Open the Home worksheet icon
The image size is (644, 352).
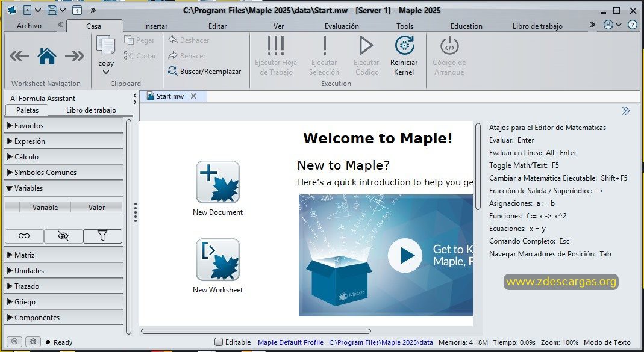point(47,56)
